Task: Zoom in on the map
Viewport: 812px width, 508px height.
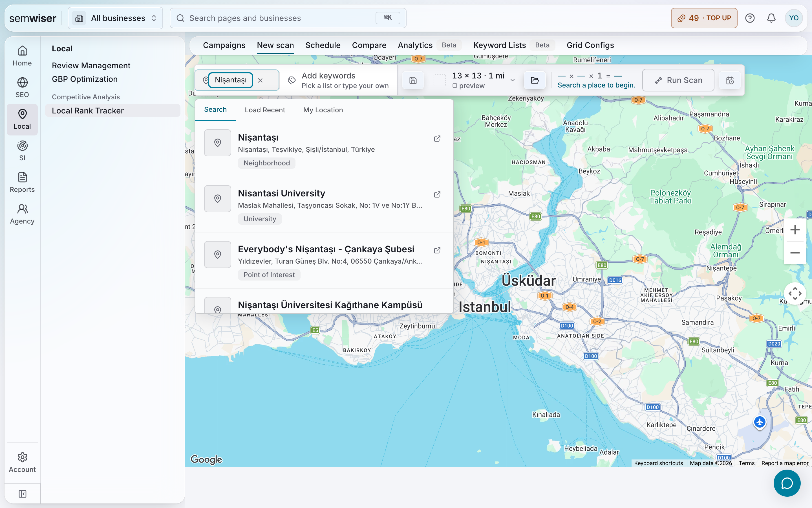Action: (x=795, y=230)
